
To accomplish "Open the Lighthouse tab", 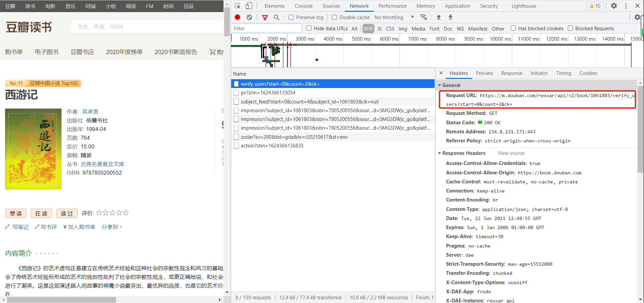I will pos(524,6).
